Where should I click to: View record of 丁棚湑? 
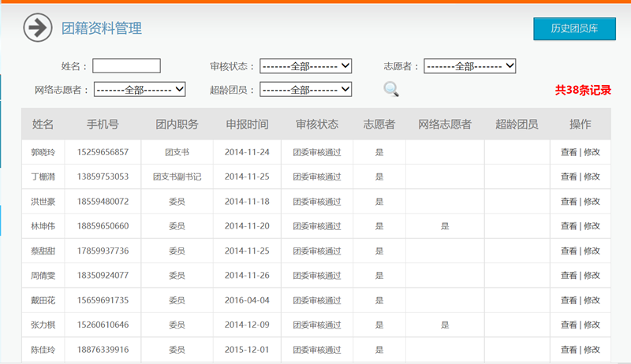(x=569, y=177)
